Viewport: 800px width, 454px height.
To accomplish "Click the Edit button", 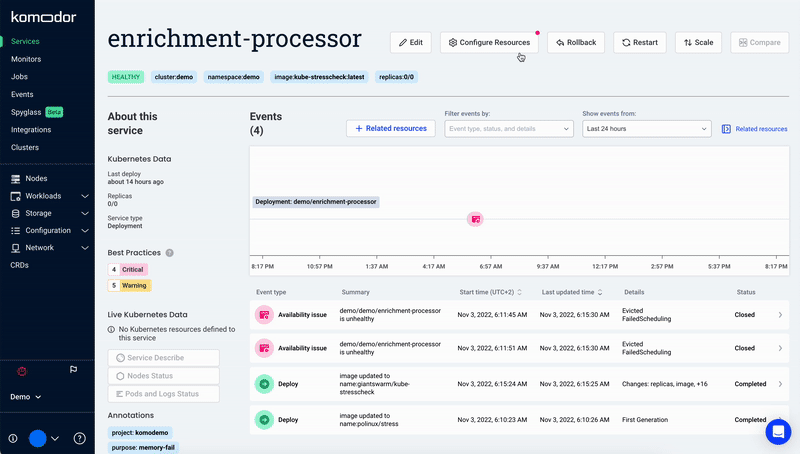I will tap(411, 42).
